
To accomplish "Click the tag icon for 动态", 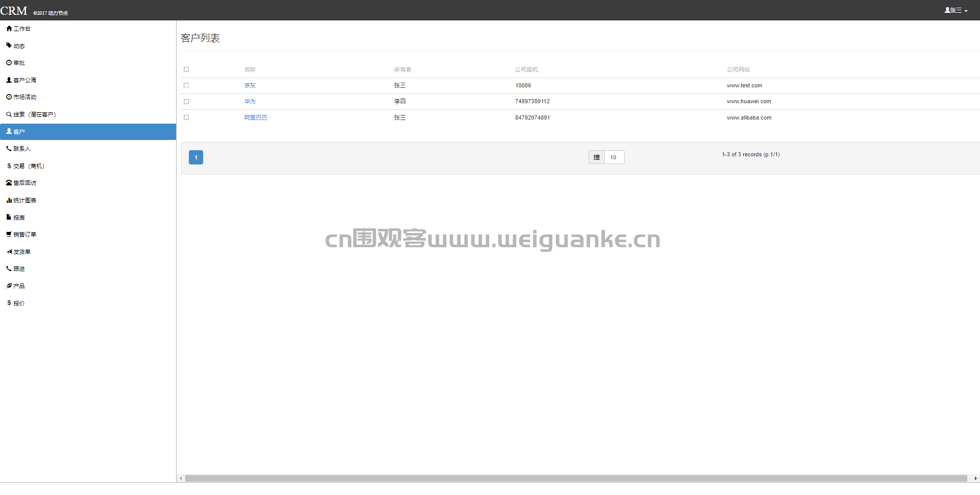I will pos(9,45).
